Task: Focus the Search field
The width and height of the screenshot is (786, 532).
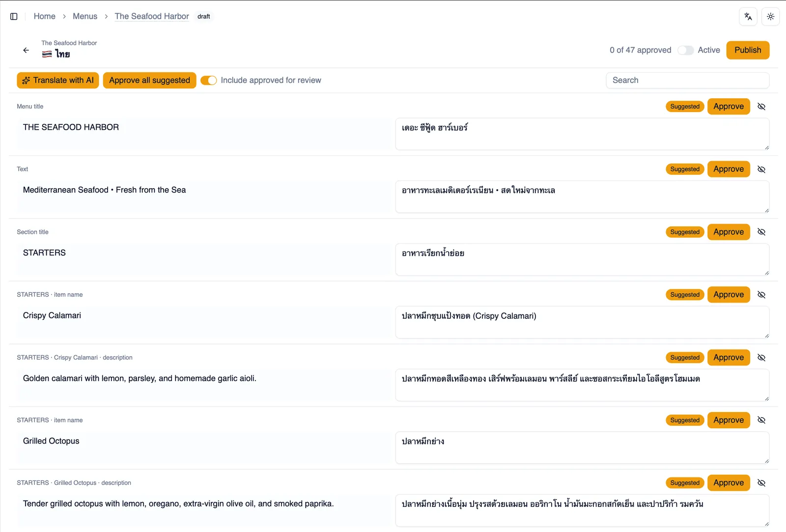Action: pos(688,80)
